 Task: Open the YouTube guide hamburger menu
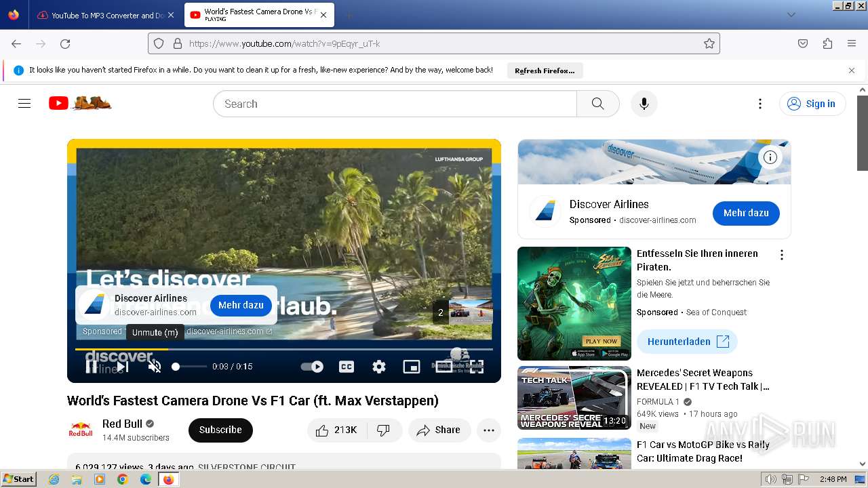click(x=24, y=104)
